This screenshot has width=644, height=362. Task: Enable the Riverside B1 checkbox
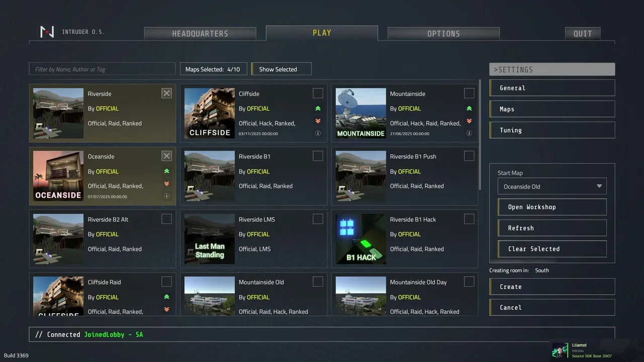coord(318,156)
